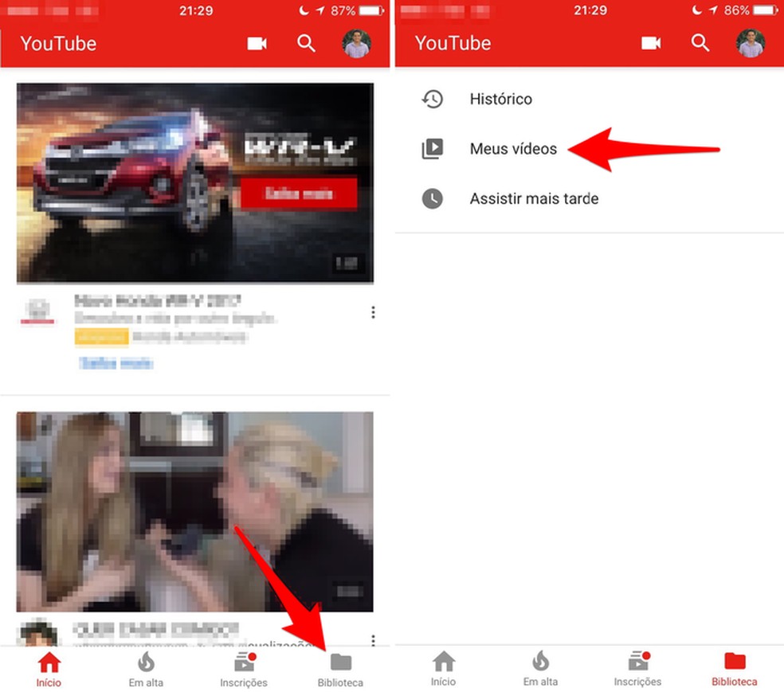Tap YouTube logo text in right screen
The width and height of the screenshot is (784, 692).
click(x=453, y=44)
